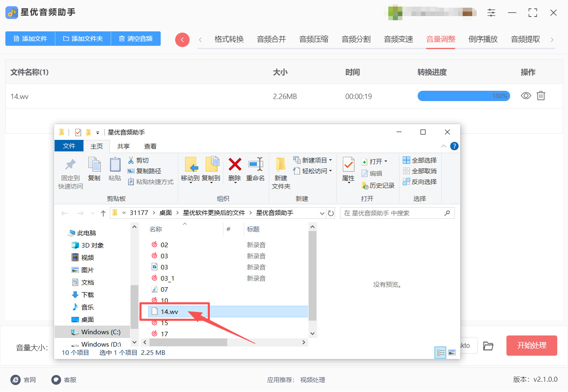Click the blue help question mark icon

tap(454, 146)
